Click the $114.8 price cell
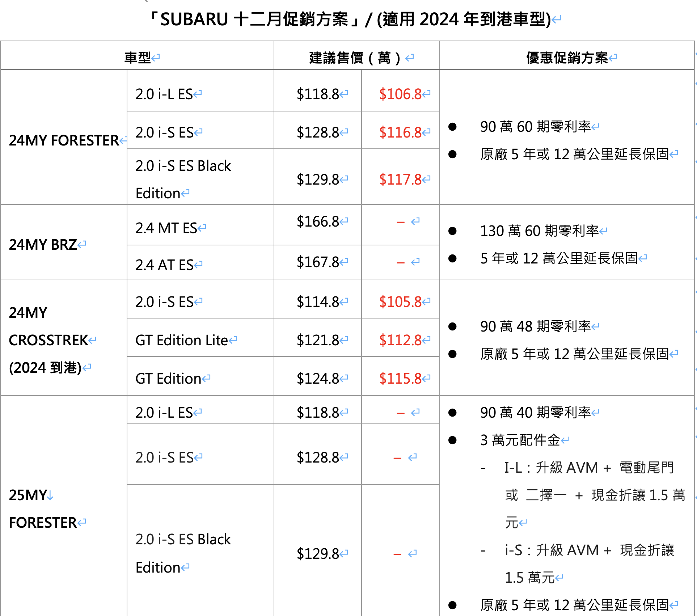This screenshot has width=697, height=616. [318, 302]
